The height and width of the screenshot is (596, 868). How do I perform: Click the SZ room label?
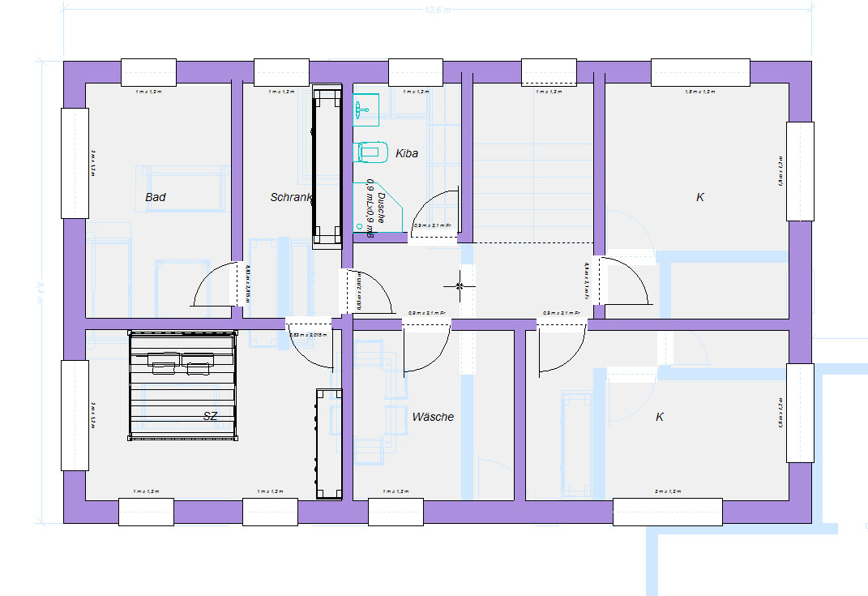(211, 416)
